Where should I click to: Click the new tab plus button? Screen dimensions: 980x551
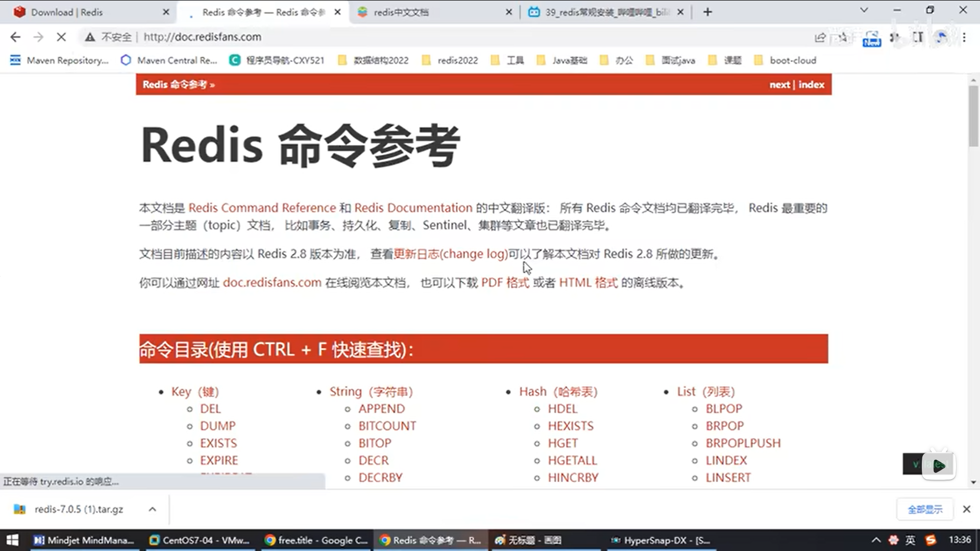point(707,12)
